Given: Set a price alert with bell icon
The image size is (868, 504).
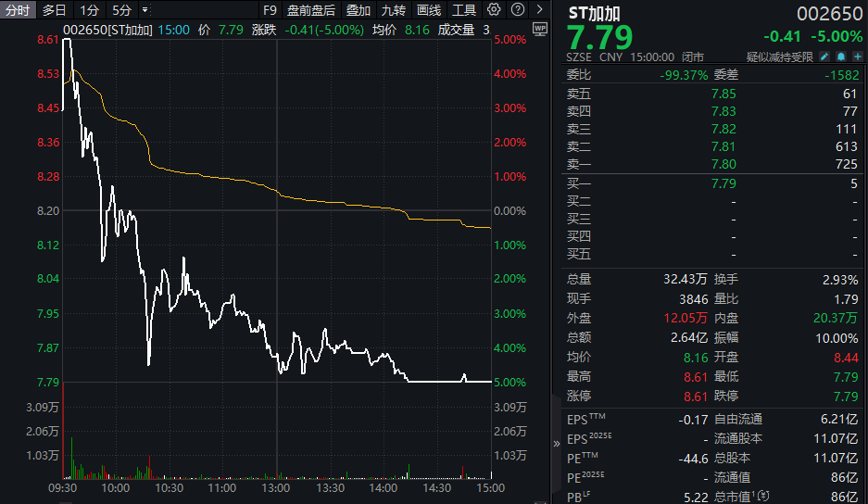Looking at the screenshot, I should point(841,57).
